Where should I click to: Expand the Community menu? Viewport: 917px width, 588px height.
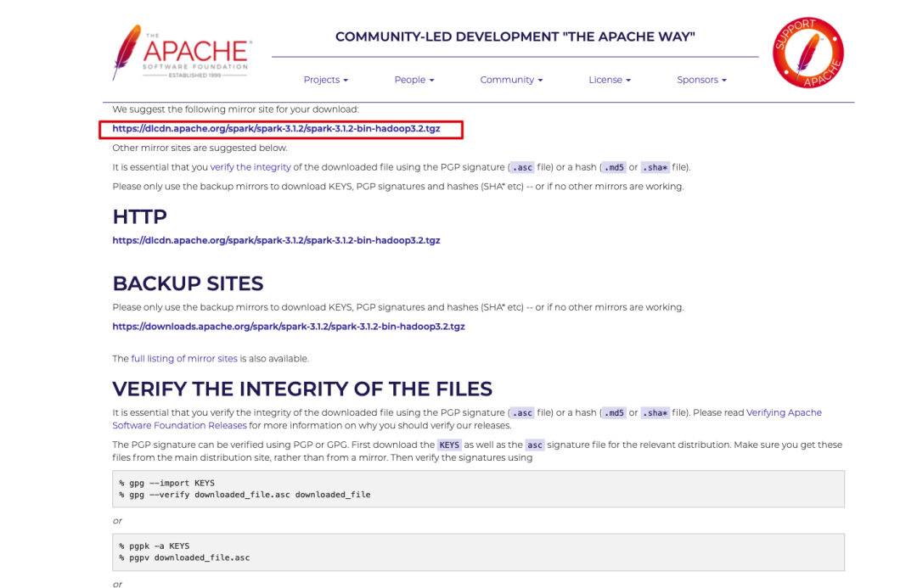pos(511,80)
